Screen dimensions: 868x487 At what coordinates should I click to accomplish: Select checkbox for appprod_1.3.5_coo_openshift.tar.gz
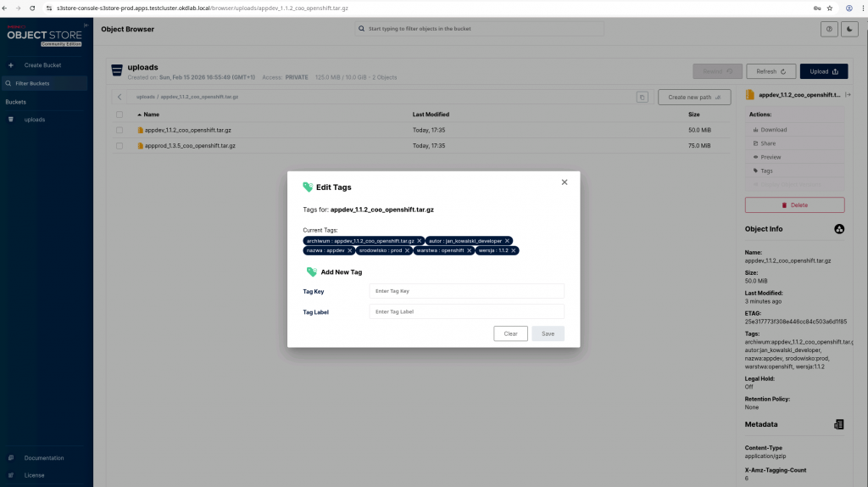coord(120,146)
